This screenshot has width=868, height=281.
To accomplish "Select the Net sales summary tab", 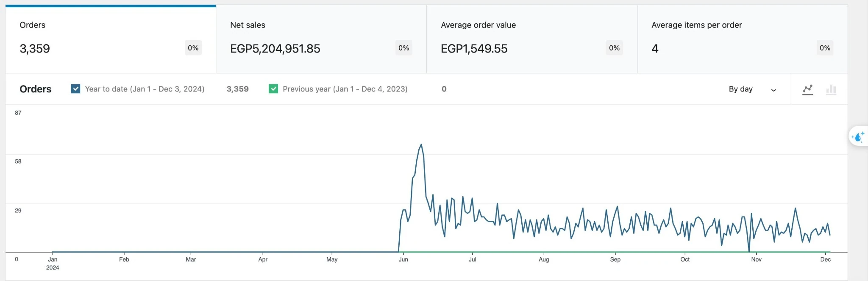I will click(321, 39).
